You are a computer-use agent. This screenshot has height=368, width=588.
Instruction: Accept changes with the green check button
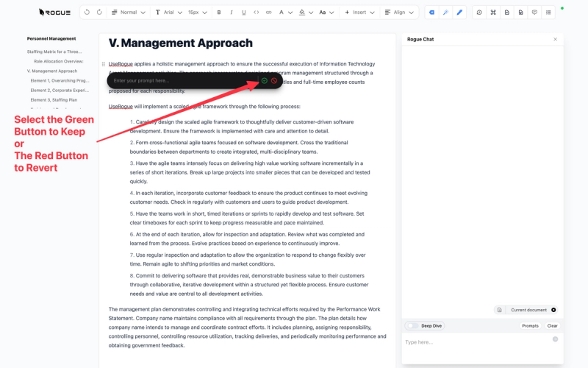tap(265, 81)
